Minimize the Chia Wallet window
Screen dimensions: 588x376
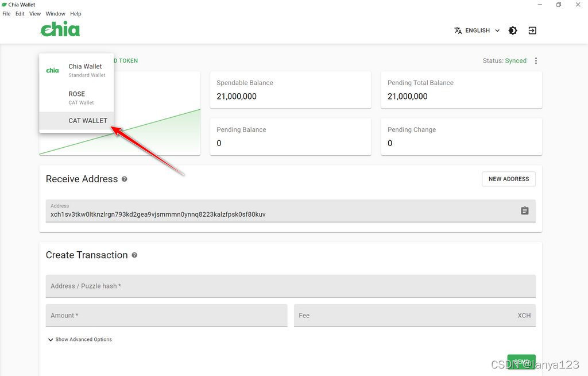[540, 5]
